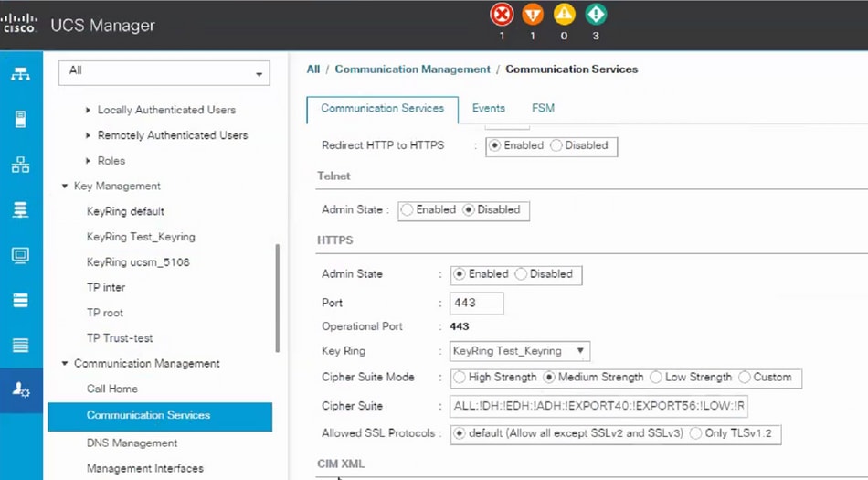Image resolution: width=868 pixels, height=480 pixels.
Task: Open the Equipment section in sidebar
Action: [20, 74]
